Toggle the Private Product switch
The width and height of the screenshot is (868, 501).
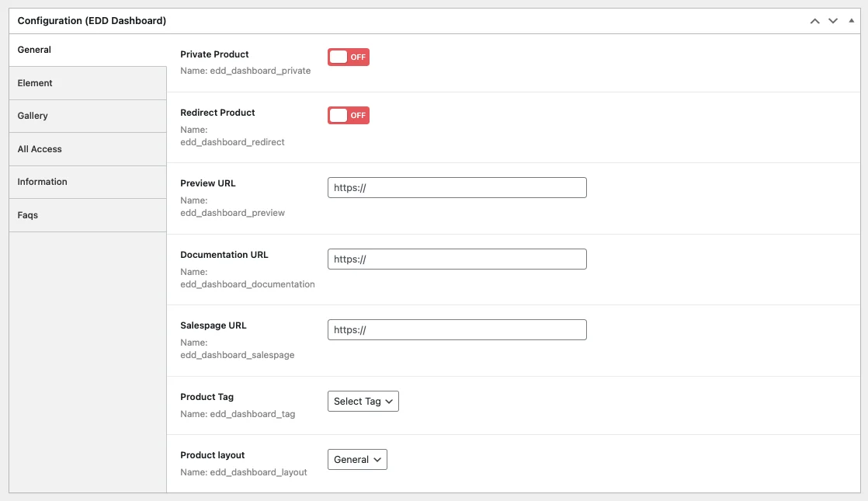pyautogui.click(x=348, y=57)
